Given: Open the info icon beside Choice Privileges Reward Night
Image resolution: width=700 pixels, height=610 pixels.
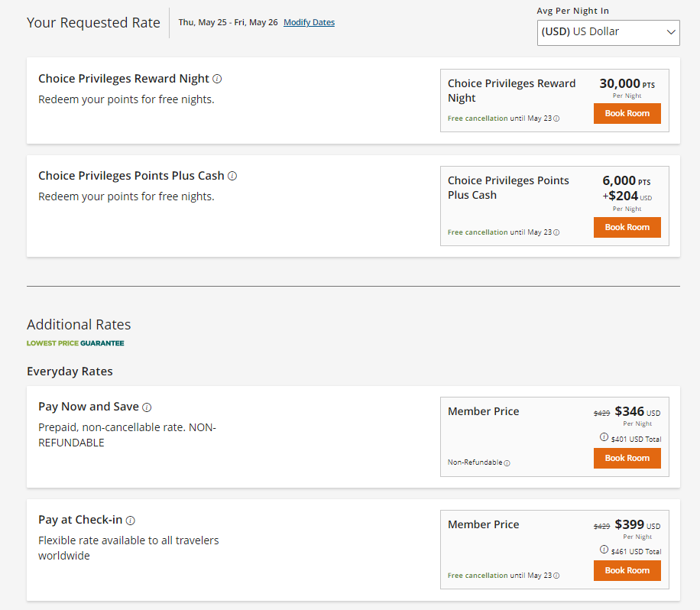Looking at the screenshot, I should pos(218,78).
